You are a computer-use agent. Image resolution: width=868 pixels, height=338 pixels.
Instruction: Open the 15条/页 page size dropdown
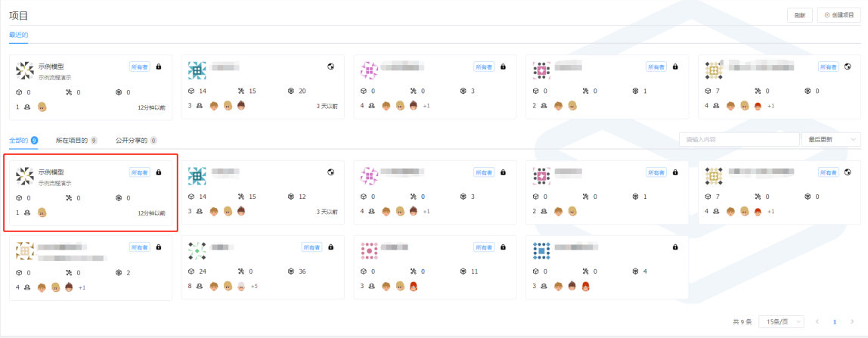click(782, 321)
